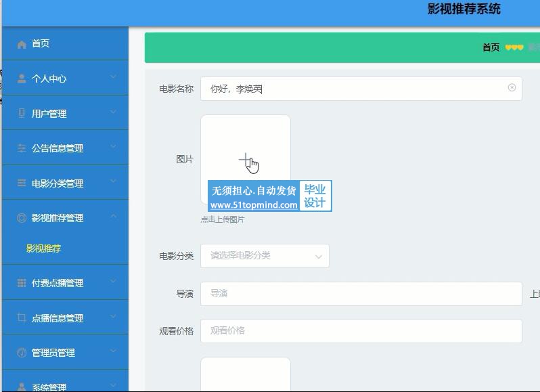Open the 请选择电影分类 dropdown
This screenshot has height=392, width=540.
[265, 256]
